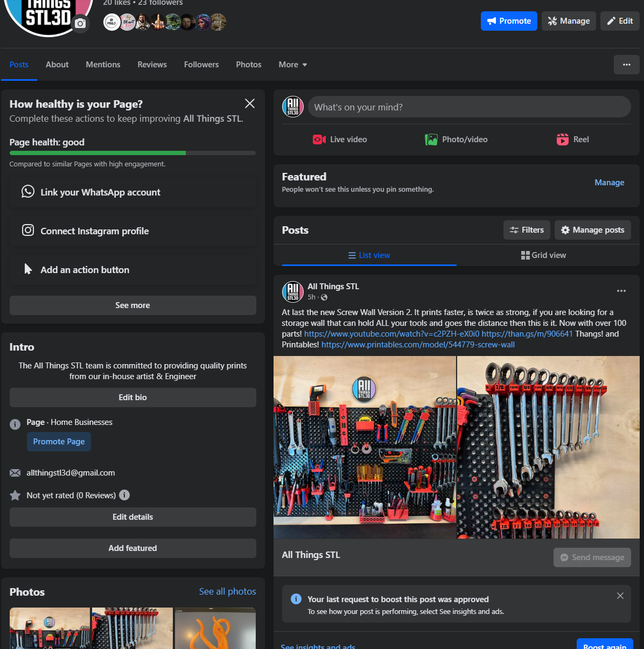644x649 pixels.
Task: Switch to Grid view for posts
Action: [543, 255]
